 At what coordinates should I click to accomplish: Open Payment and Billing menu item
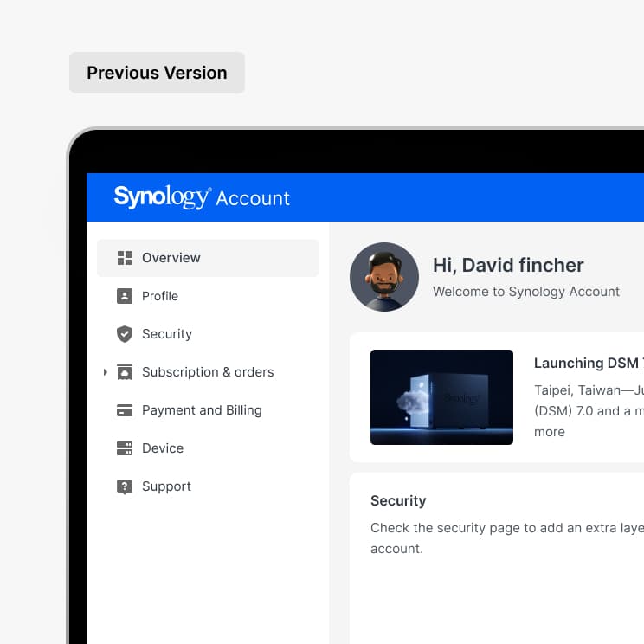coord(208,410)
